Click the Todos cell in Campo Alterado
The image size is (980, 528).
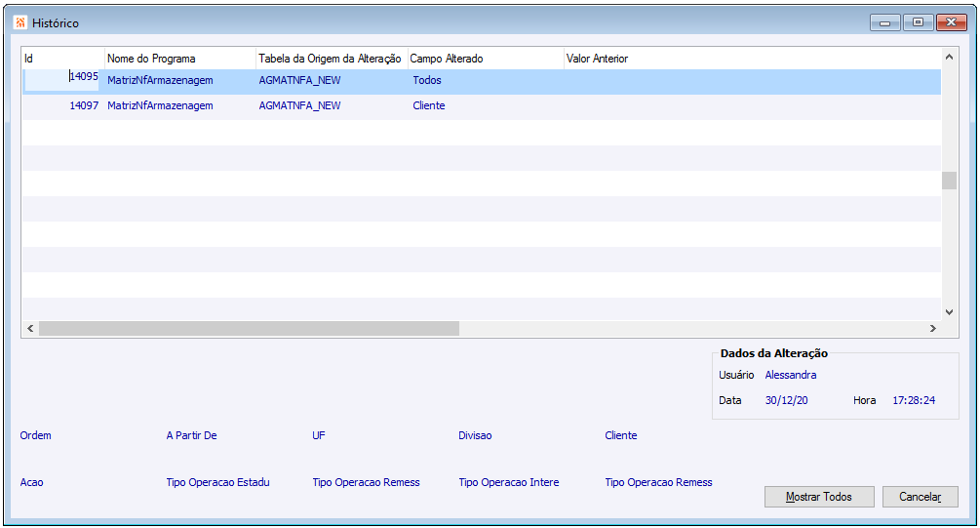[x=427, y=80]
